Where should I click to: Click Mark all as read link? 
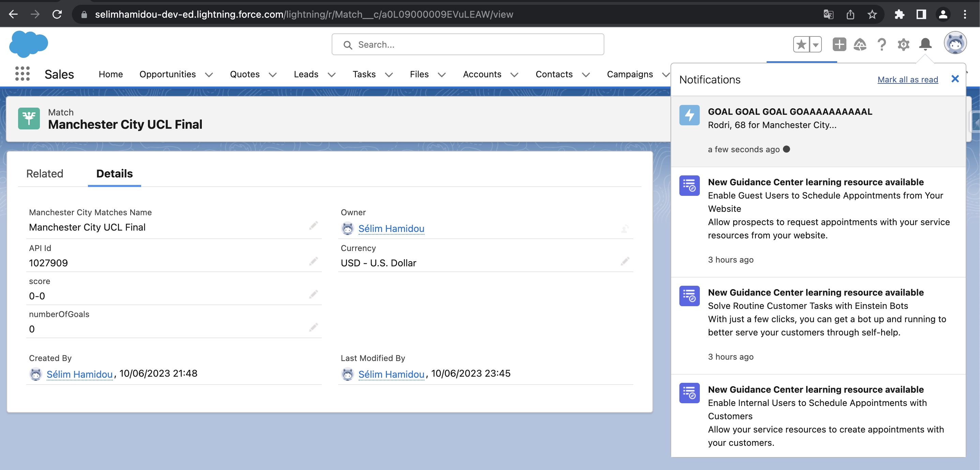(x=908, y=79)
